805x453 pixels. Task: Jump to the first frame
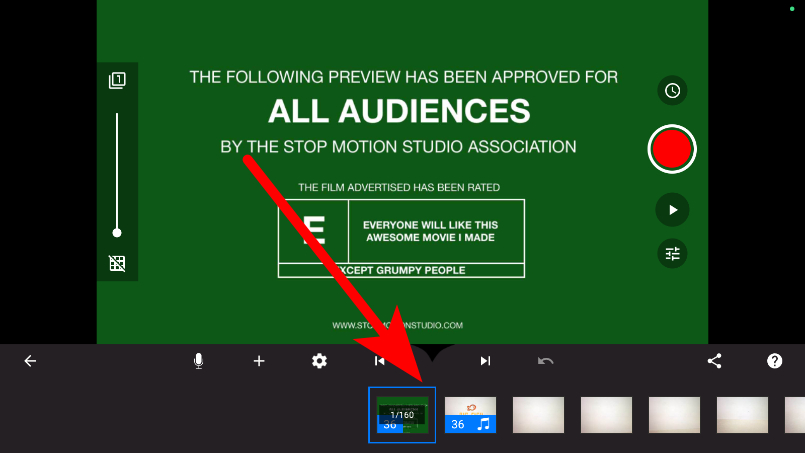point(379,361)
